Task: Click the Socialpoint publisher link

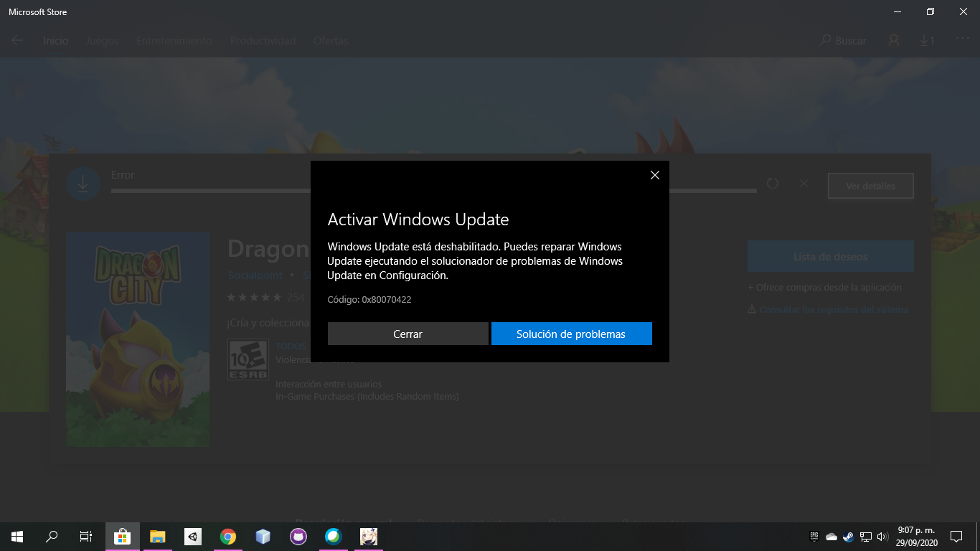Action: (256, 275)
